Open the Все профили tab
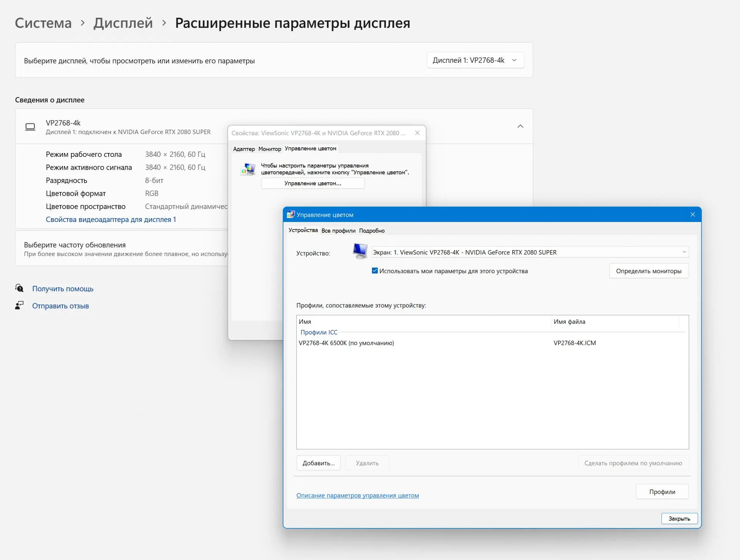740x560 pixels. 338,230
